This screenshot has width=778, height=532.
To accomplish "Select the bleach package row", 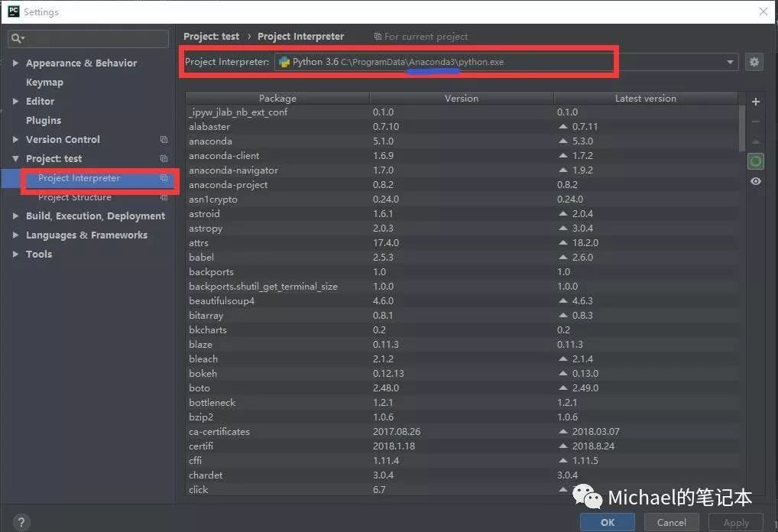I will pyautogui.click(x=462, y=358).
